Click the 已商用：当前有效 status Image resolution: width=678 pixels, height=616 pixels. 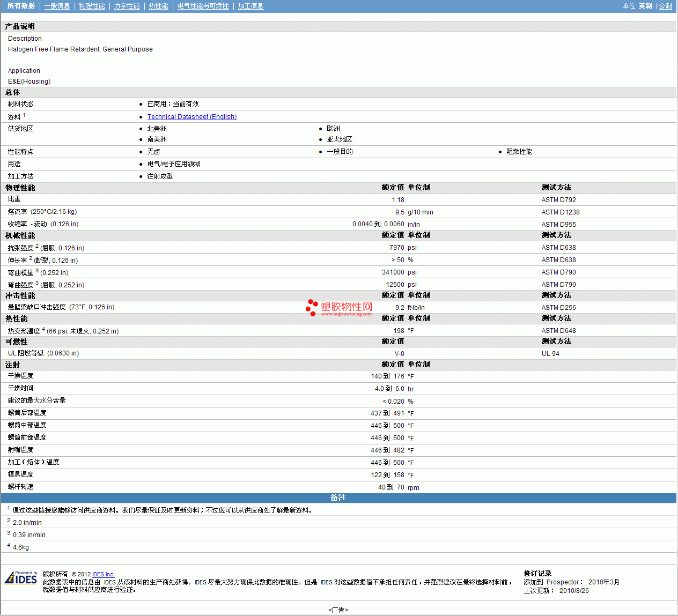(x=173, y=104)
